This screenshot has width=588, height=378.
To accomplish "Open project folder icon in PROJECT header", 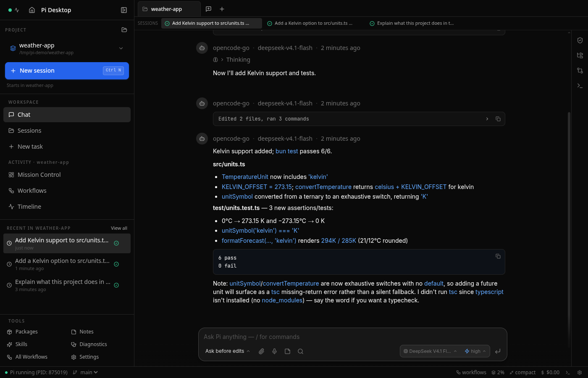I will [124, 30].
